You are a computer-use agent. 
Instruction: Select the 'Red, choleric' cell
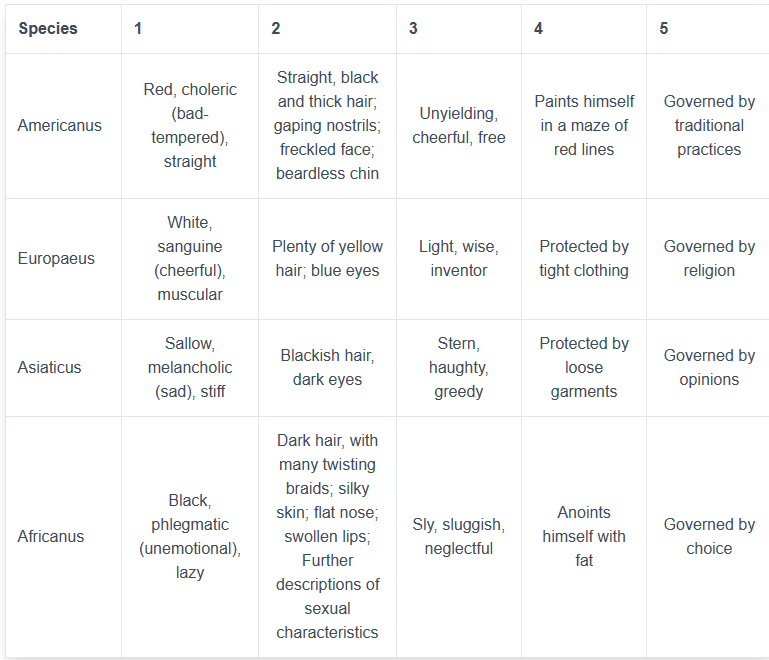190,126
